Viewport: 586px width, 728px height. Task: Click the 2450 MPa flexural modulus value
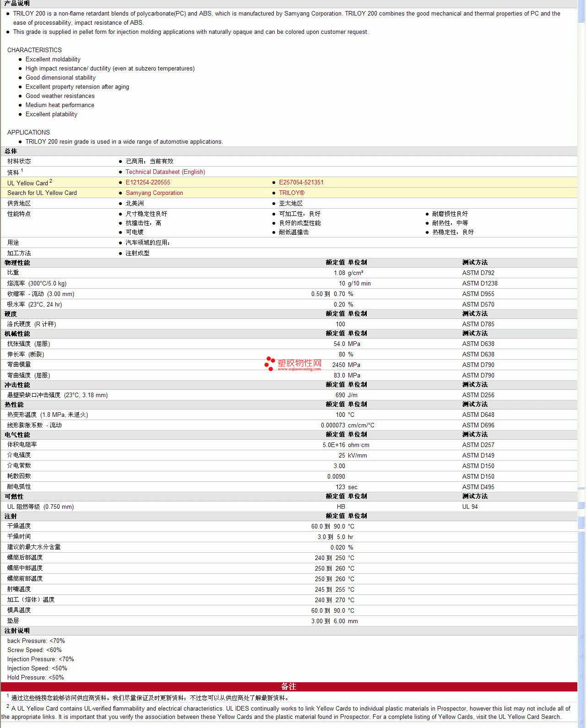[x=346, y=365]
